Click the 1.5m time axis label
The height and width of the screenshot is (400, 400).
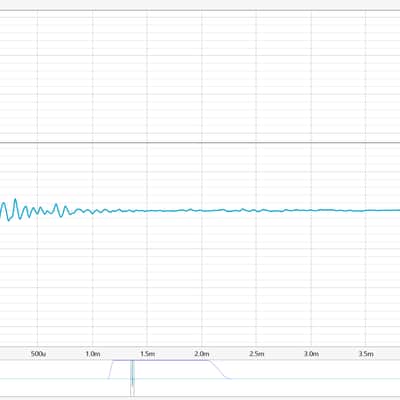(147, 354)
